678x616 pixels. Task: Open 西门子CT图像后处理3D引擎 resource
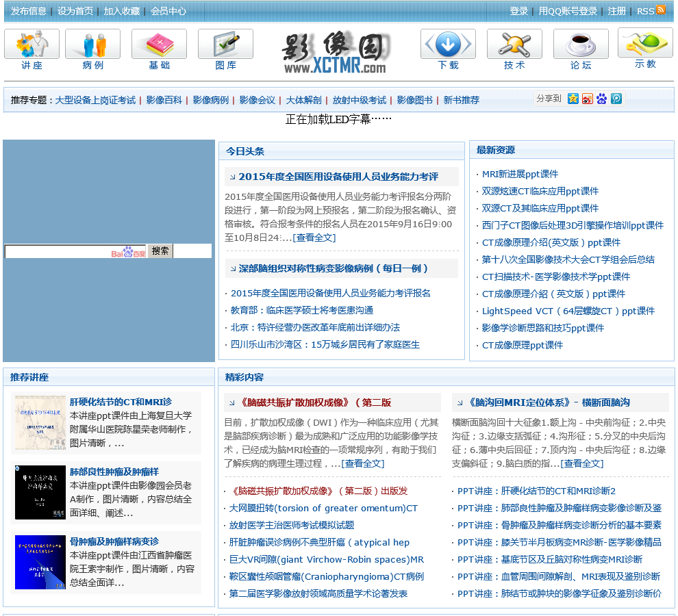[x=573, y=225]
